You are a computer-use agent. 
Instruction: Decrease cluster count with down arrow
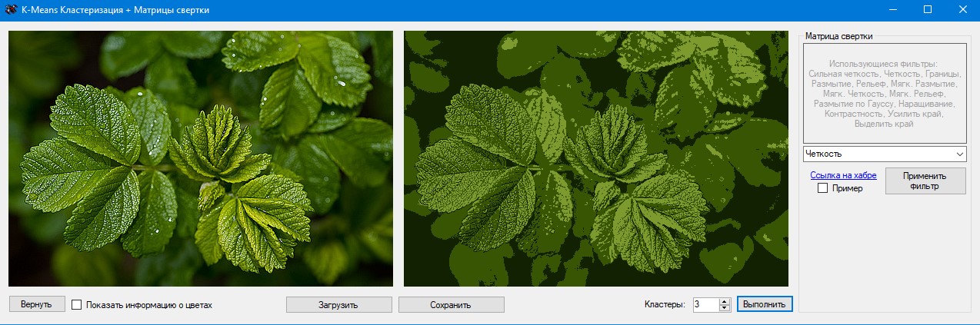pyautogui.click(x=724, y=308)
